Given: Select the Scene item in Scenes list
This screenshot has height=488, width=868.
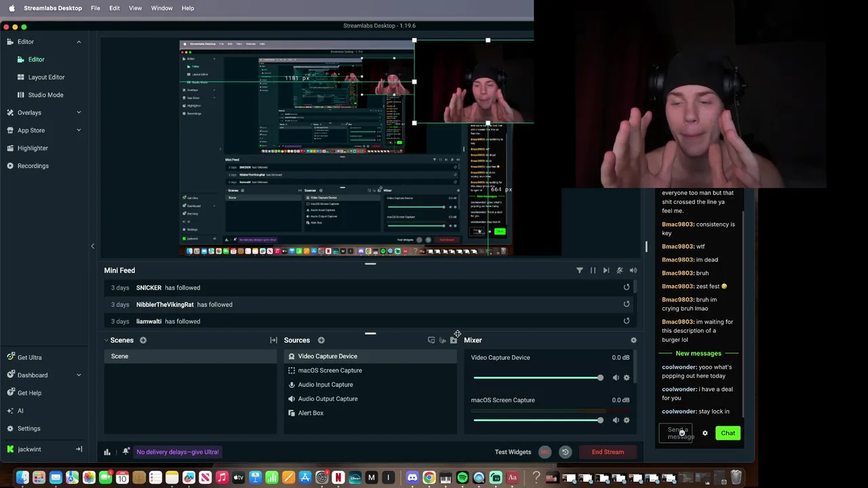Looking at the screenshot, I should (x=191, y=357).
